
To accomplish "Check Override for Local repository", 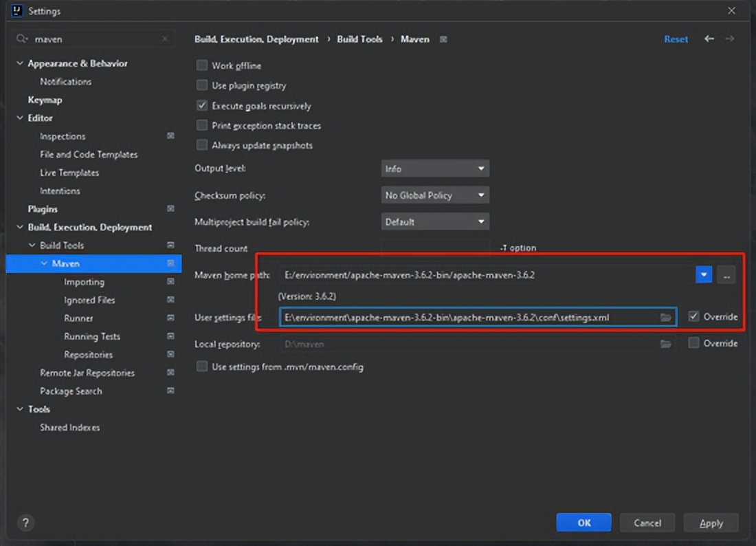I will click(x=693, y=343).
